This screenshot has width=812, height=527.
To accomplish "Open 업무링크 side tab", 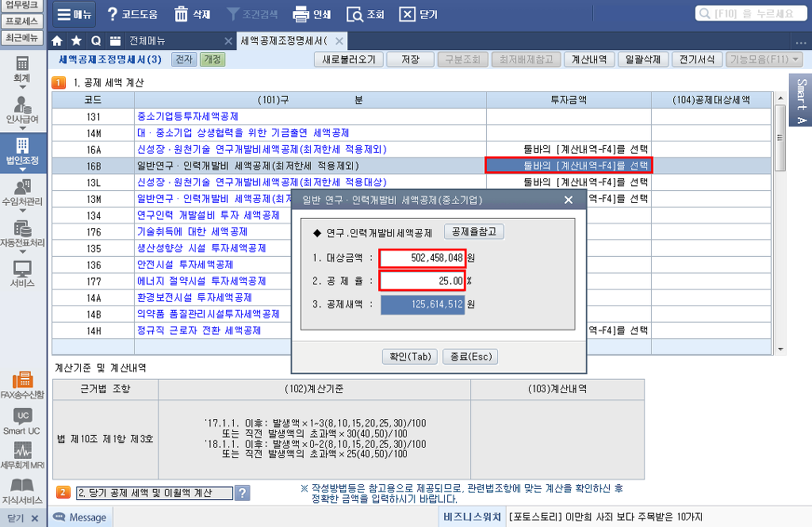I will click(21, 6).
